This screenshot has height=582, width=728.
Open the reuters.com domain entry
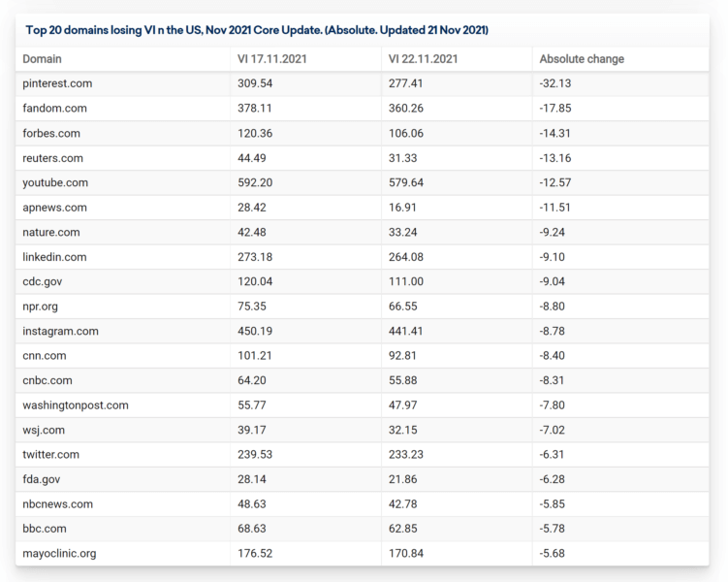pos(53,158)
